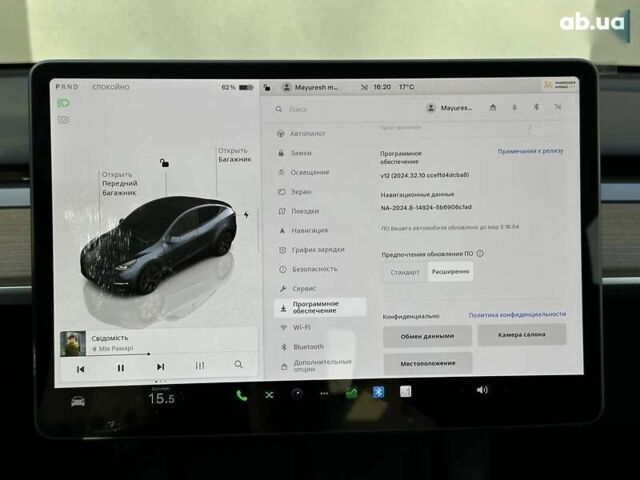640x480 pixels.
Task: Click the info icon next to update preferences
Action: click(480, 253)
